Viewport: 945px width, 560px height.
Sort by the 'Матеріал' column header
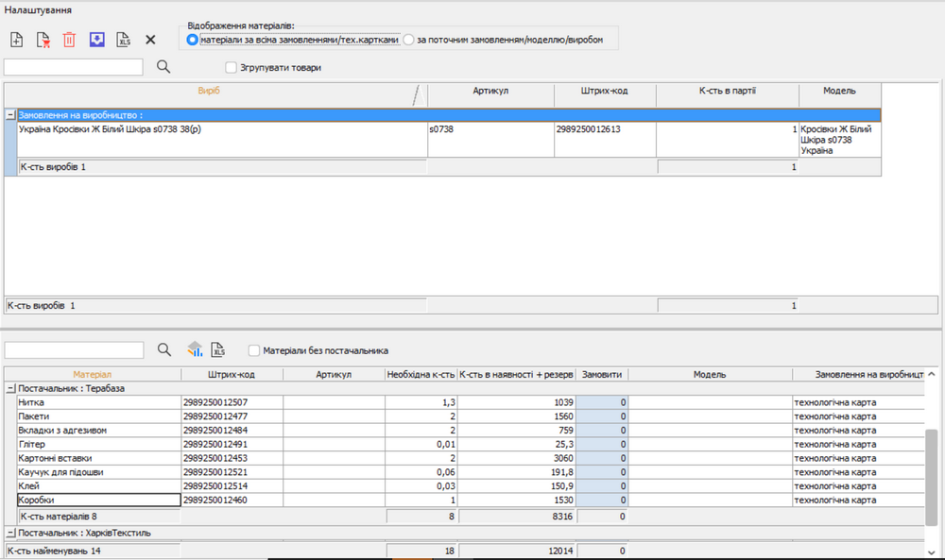pos(92,374)
